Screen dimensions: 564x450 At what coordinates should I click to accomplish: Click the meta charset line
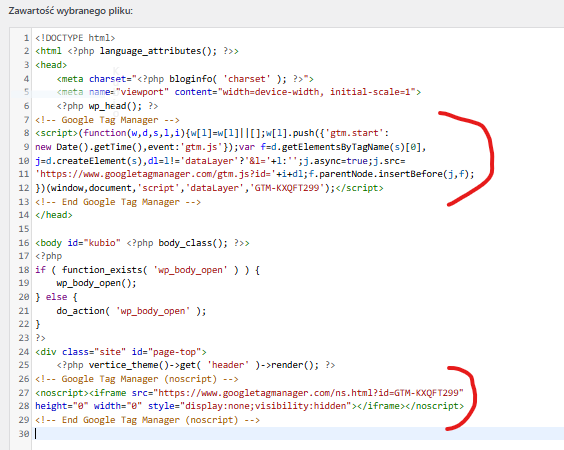pos(185,79)
